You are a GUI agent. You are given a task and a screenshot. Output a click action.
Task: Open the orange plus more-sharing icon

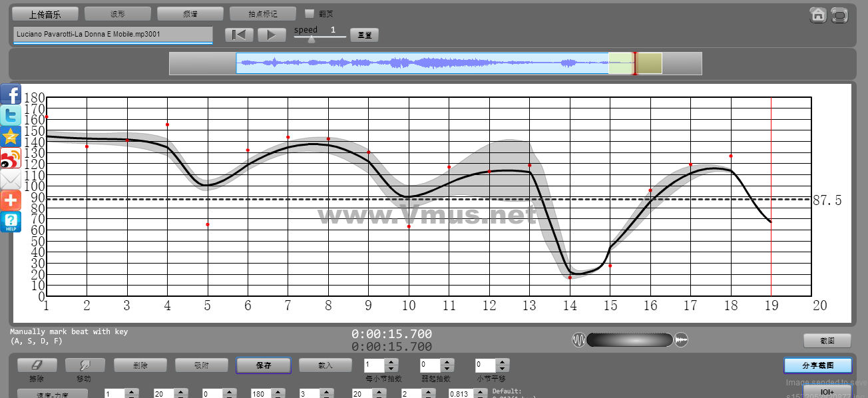pyautogui.click(x=11, y=200)
